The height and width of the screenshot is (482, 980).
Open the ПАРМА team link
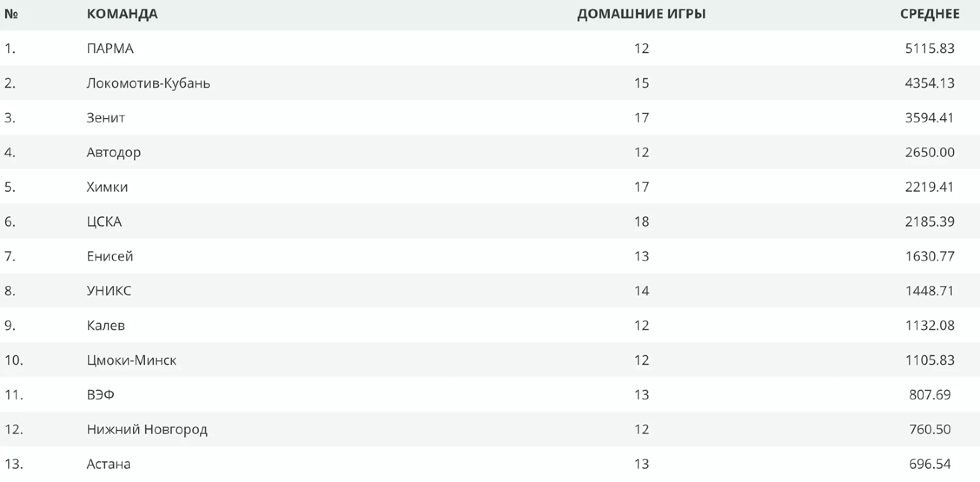(x=110, y=48)
